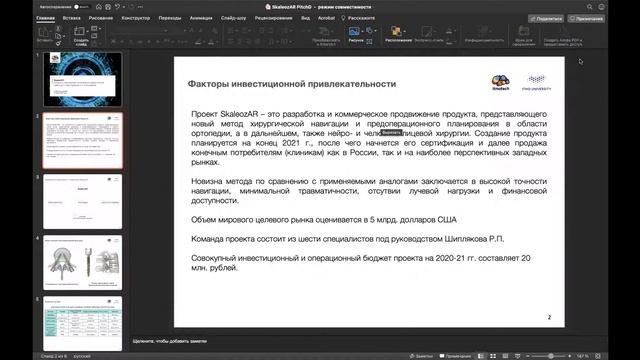Open the Undo history dropdown arrow
640x360 pixels.
coord(124,7)
